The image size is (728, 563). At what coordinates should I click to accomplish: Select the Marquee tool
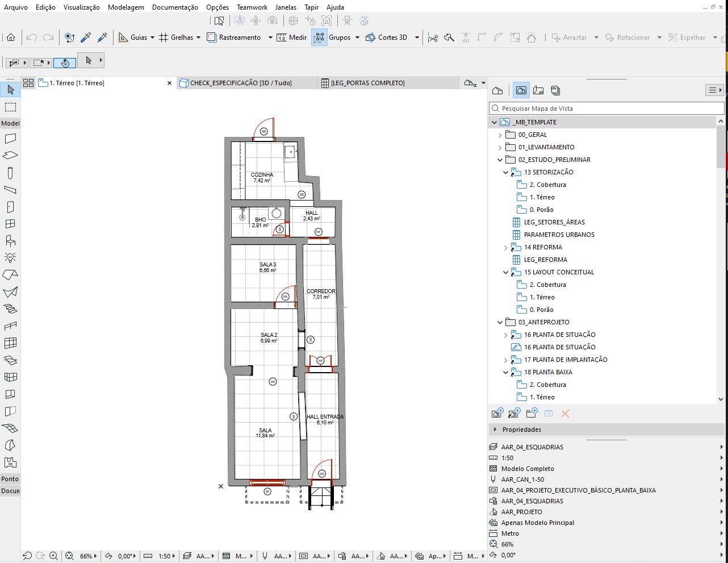pyautogui.click(x=10, y=107)
